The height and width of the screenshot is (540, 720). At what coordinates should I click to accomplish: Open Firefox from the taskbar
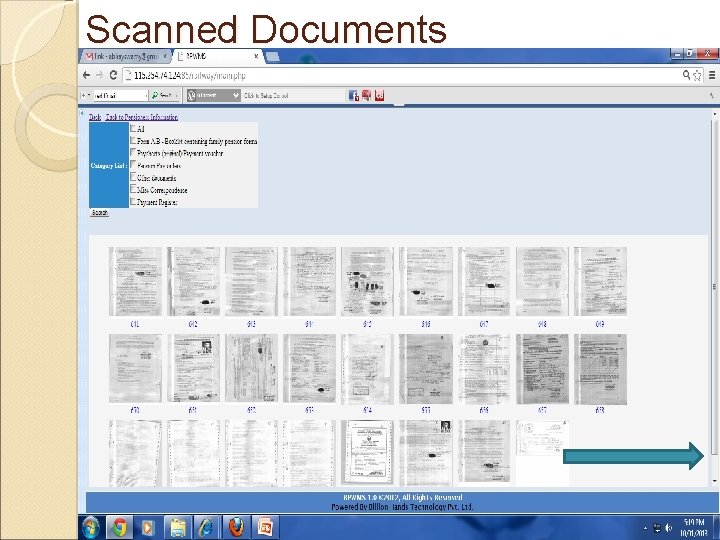point(236,527)
